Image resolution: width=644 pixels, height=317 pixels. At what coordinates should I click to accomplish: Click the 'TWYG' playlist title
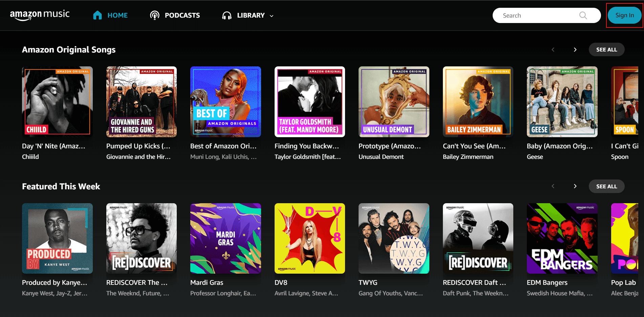(x=368, y=282)
